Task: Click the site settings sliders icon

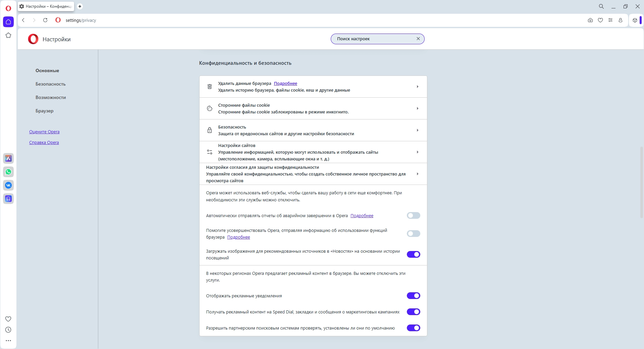Action: coord(210,152)
